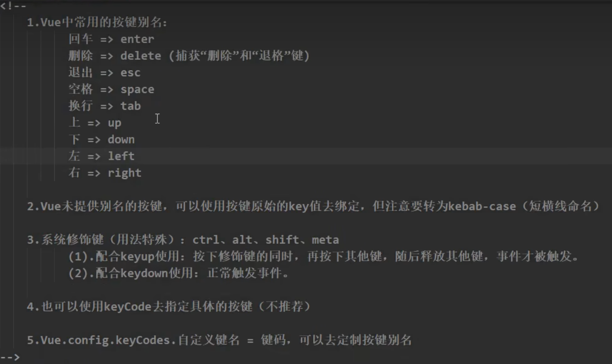Click the word "kebab-case" in line 2
Screen dimensions: 612x364
(482, 206)
